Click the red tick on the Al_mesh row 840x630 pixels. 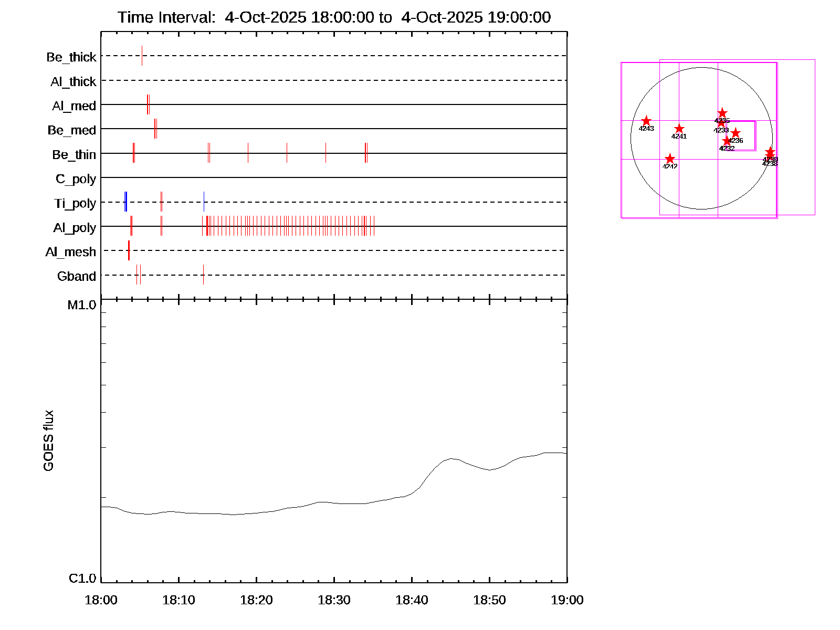(129, 250)
